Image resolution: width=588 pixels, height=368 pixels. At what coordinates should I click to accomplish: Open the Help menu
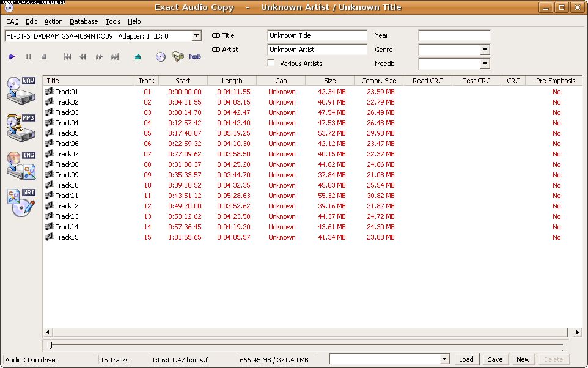click(x=134, y=21)
